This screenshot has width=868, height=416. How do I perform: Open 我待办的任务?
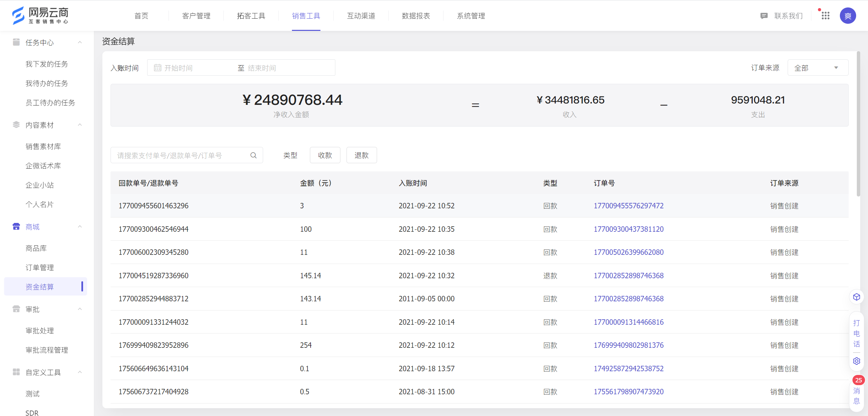click(x=47, y=83)
